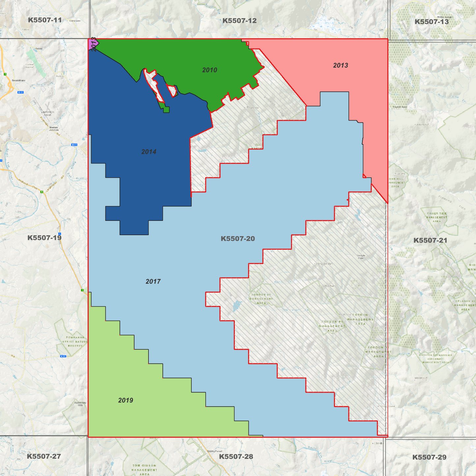Click the small purple 2013 corner polygon
476x476 pixels.
(x=93, y=44)
